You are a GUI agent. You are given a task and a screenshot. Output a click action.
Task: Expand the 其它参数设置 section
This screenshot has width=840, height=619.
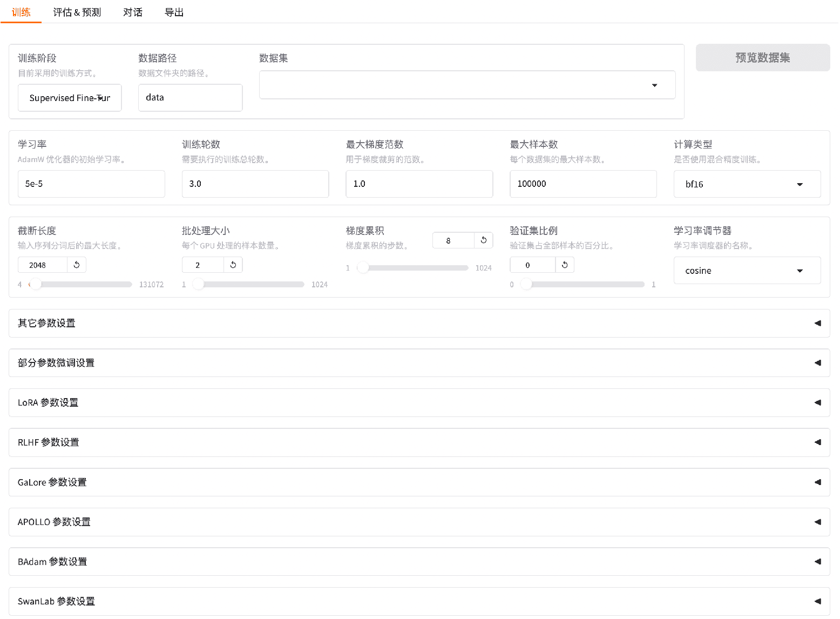[419, 324]
